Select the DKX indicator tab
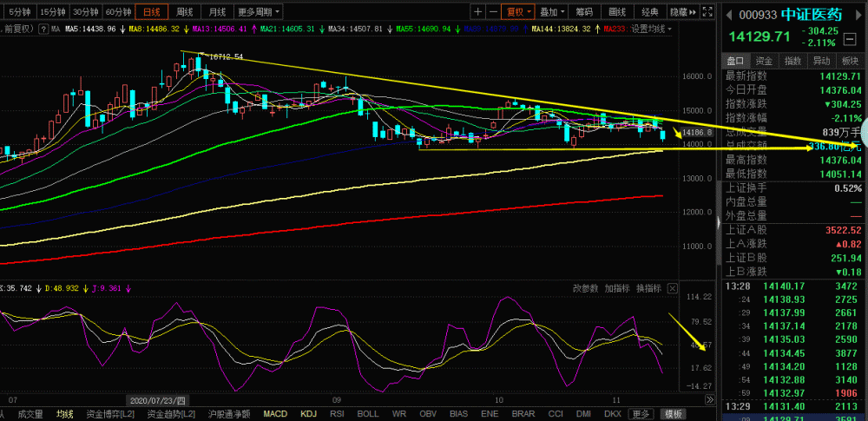Viewport: 868px width, 421px height. pos(612,414)
